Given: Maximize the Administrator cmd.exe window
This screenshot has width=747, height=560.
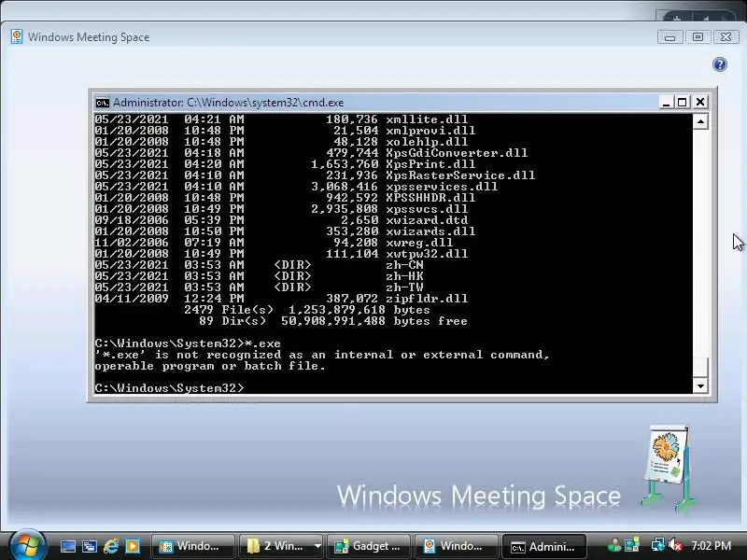Looking at the screenshot, I should pos(683,102).
